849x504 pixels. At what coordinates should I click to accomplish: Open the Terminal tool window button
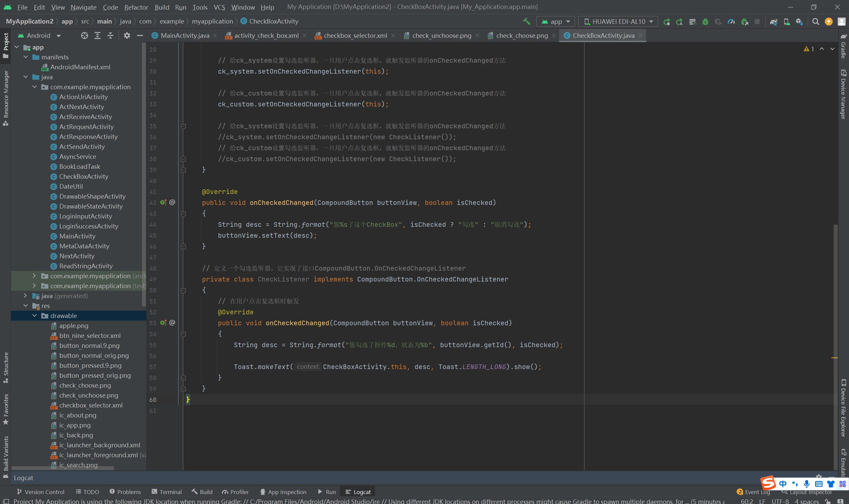(x=167, y=492)
